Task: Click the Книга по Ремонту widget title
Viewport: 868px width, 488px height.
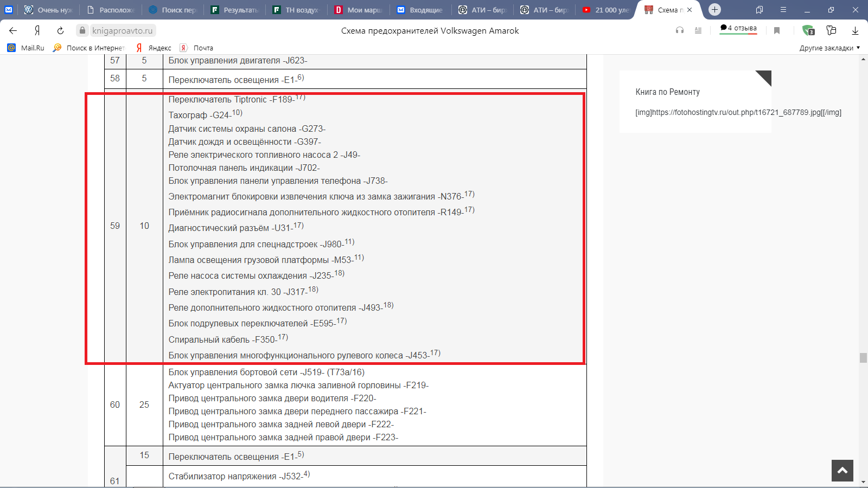Action: [x=667, y=92]
